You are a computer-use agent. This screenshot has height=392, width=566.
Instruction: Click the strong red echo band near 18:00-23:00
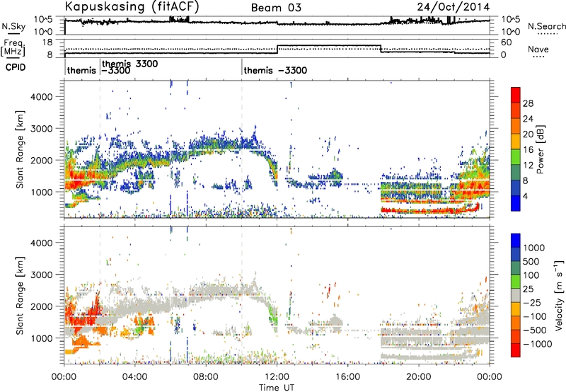click(429, 209)
